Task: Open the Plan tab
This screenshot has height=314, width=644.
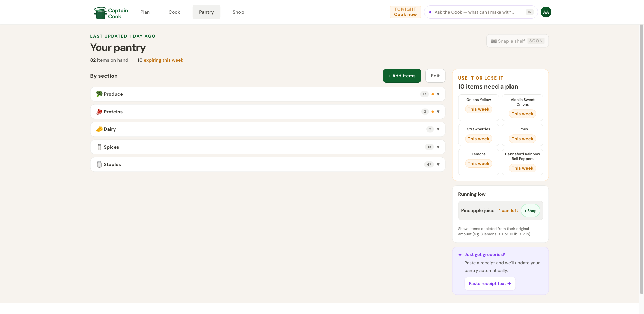Action: tap(145, 12)
